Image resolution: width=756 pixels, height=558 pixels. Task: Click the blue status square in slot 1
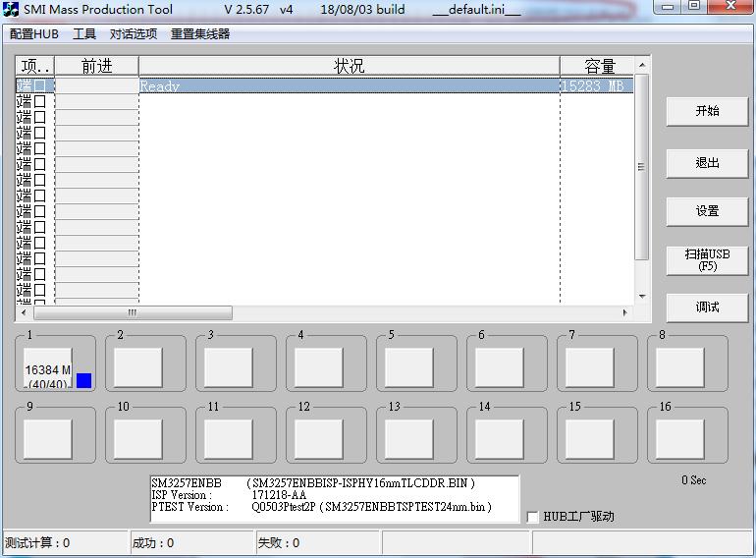click(x=83, y=380)
